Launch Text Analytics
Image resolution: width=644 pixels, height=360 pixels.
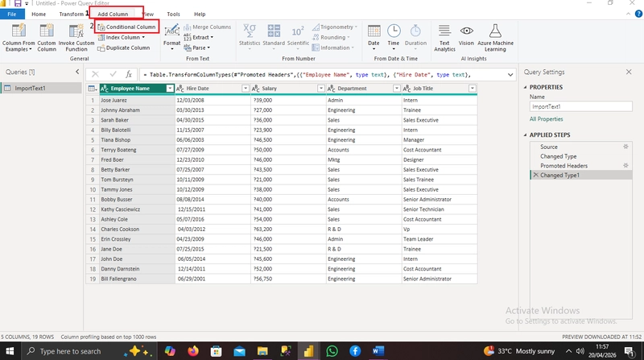444,38
